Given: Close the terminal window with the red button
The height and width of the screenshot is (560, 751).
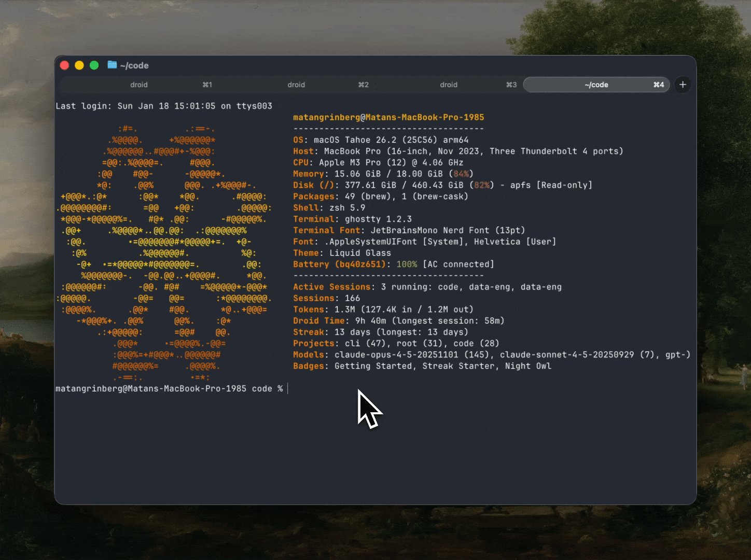Looking at the screenshot, I should [x=65, y=65].
